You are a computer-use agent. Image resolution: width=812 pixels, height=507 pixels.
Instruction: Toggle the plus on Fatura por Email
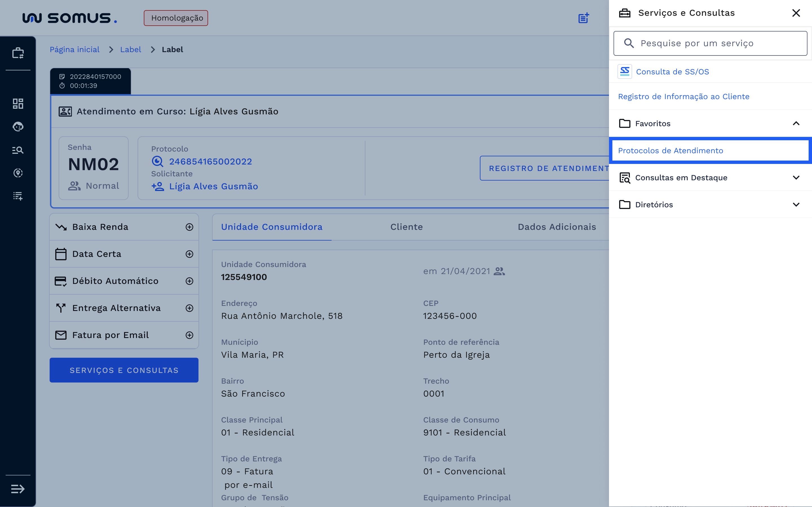189,335
